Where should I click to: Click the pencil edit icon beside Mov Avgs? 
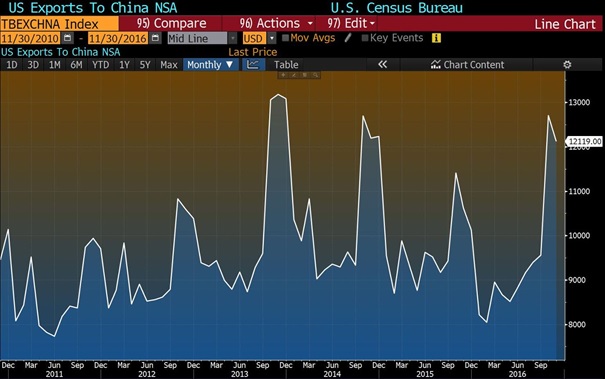tap(348, 38)
